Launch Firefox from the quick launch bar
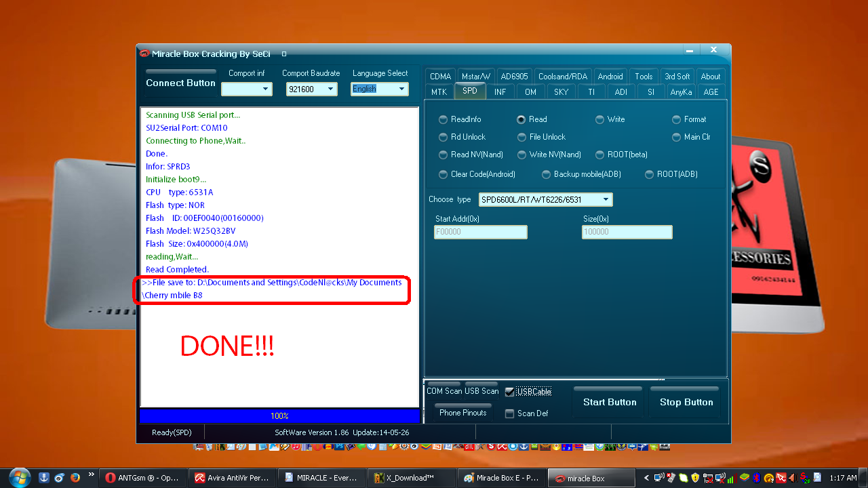868x488 pixels. (75, 478)
